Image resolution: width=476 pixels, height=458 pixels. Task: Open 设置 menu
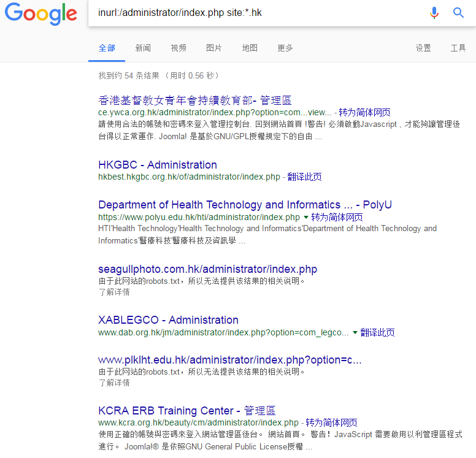coord(423,48)
